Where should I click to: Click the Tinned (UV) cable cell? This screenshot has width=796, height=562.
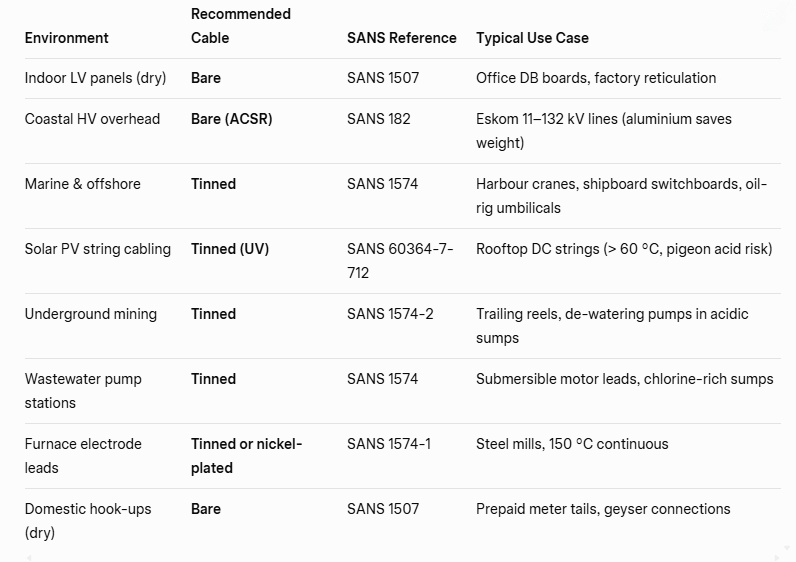pos(230,249)
